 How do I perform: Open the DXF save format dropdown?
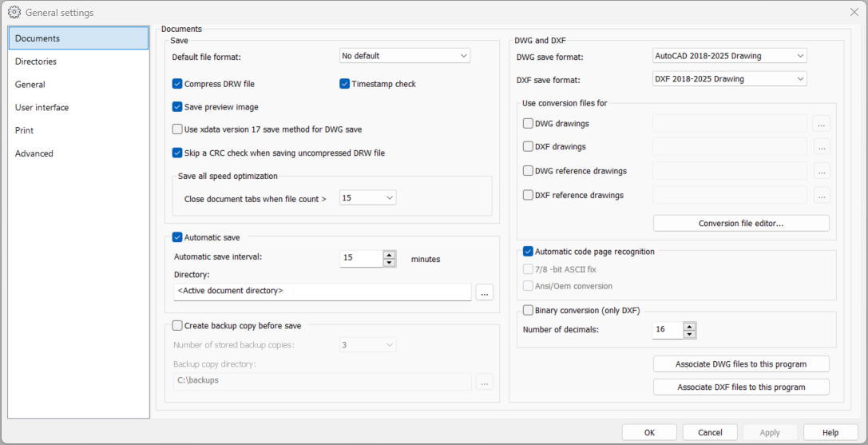730,79
